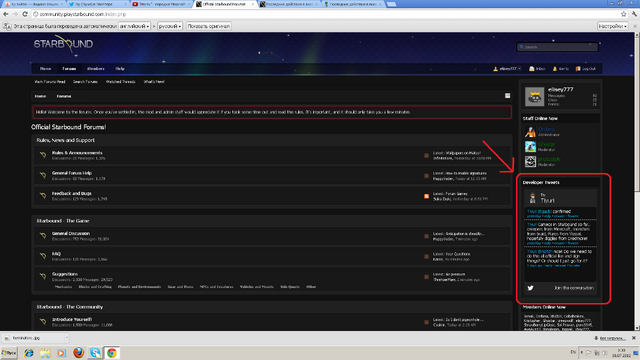Screen dimensions: 640x360
Task: Click the Starbound logo
Action: click(63, 44)
